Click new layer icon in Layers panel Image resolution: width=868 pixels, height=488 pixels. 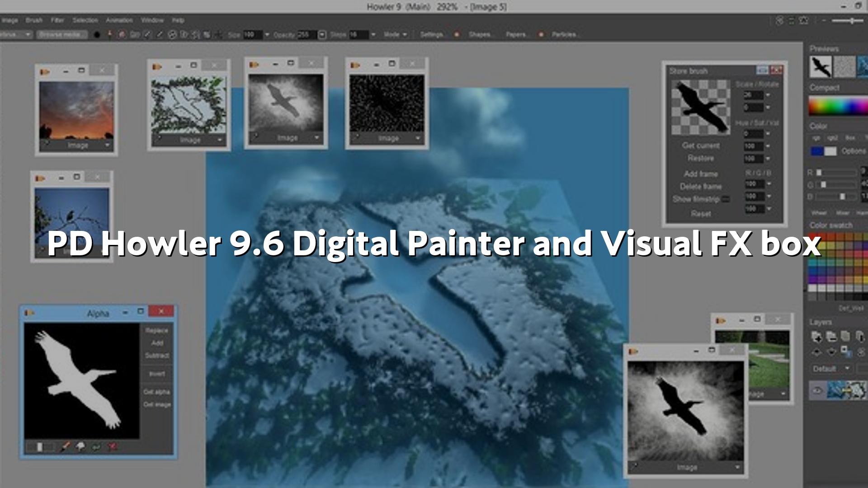(817, 337)
